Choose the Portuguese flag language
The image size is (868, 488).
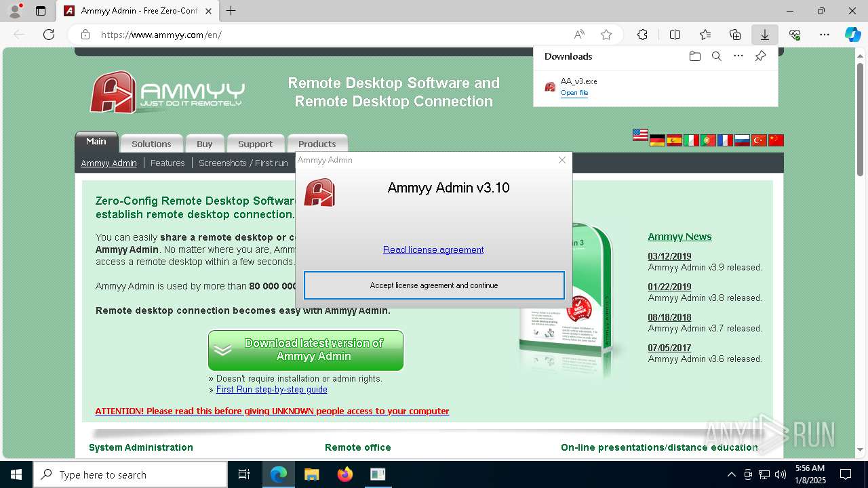click(708, 140)
